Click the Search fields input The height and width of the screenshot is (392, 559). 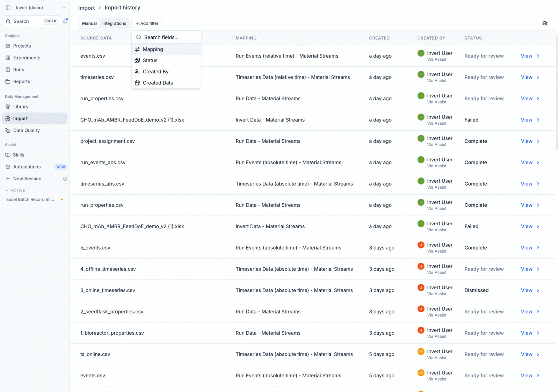point(166,37)
